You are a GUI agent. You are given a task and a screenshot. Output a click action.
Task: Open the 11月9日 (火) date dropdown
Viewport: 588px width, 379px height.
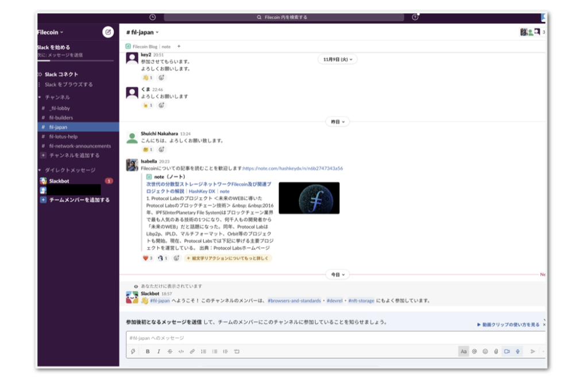338,59
